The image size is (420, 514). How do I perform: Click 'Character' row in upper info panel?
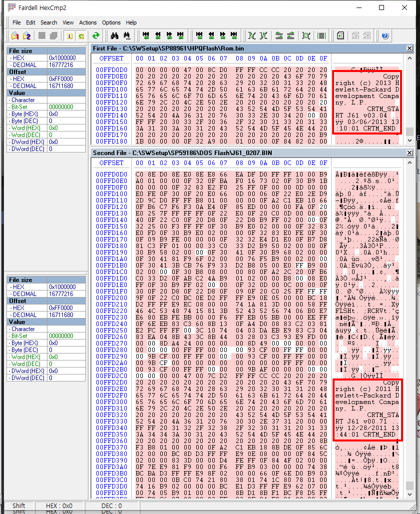coord(46,100)
